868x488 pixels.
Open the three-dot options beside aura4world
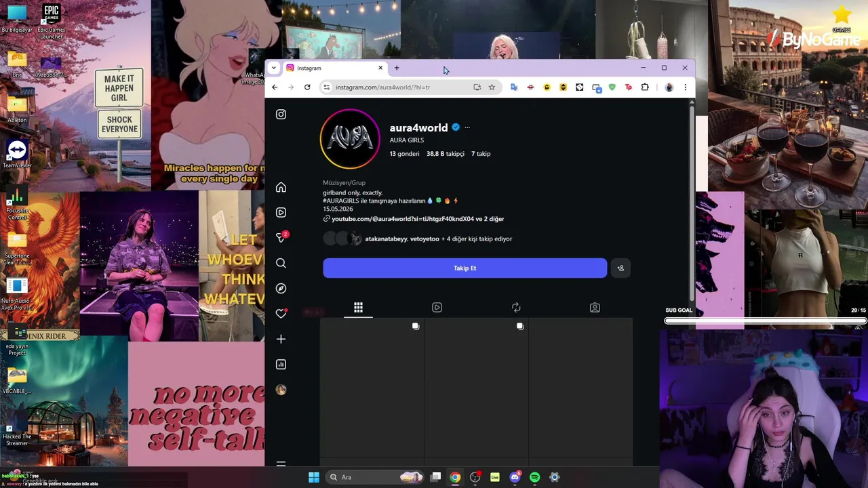pos(467,127)
